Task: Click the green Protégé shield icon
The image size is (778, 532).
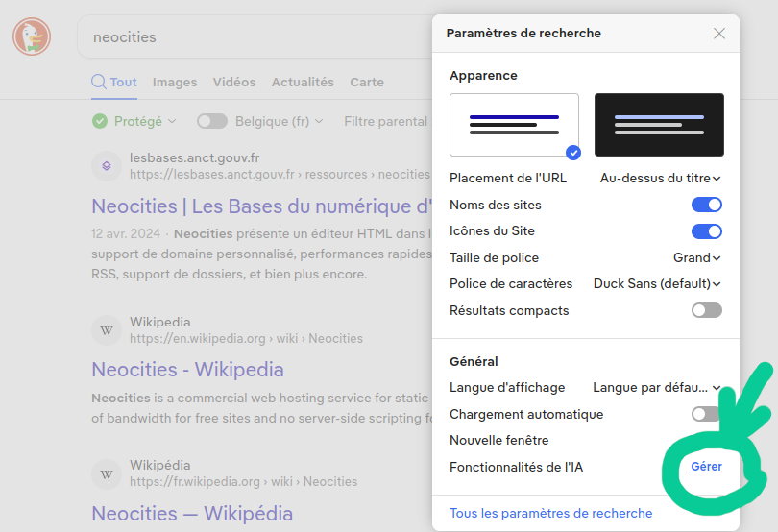Action: tap(100, 121)
